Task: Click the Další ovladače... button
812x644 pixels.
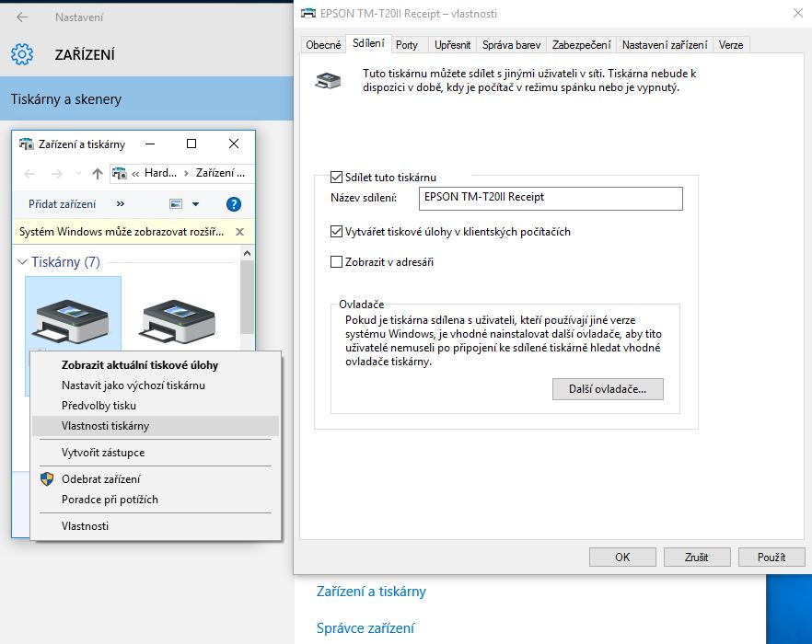Action: pyautogui.click(x=608, y=389)
